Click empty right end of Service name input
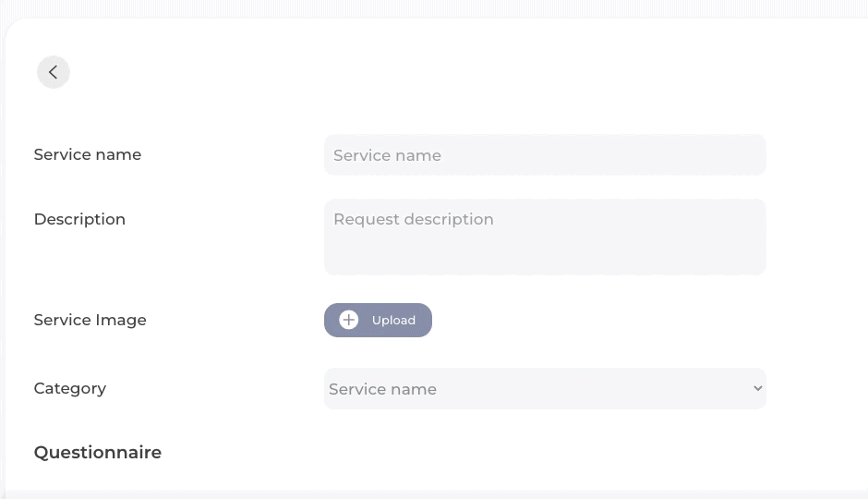This screenshot has height=499, width=868. point(729,155)
